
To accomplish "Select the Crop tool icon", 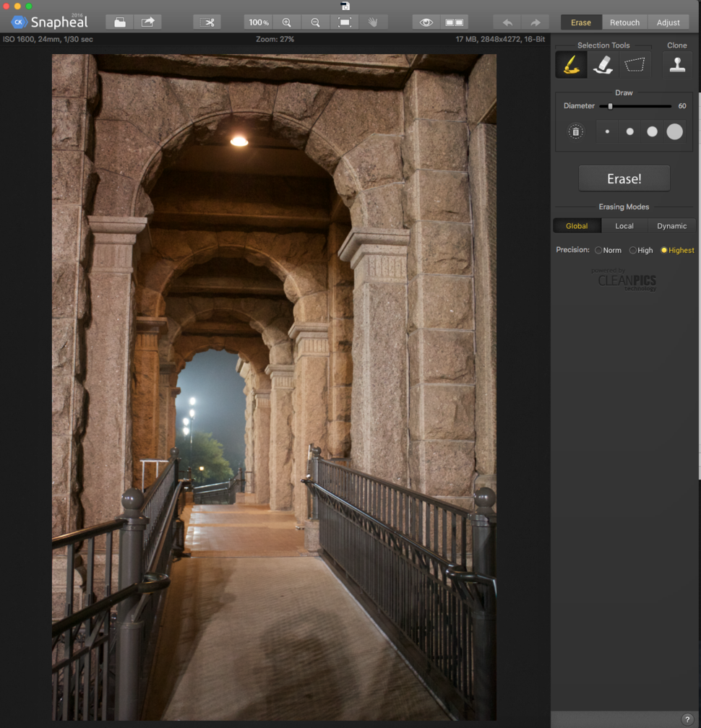I will click(x=207, y=22).
